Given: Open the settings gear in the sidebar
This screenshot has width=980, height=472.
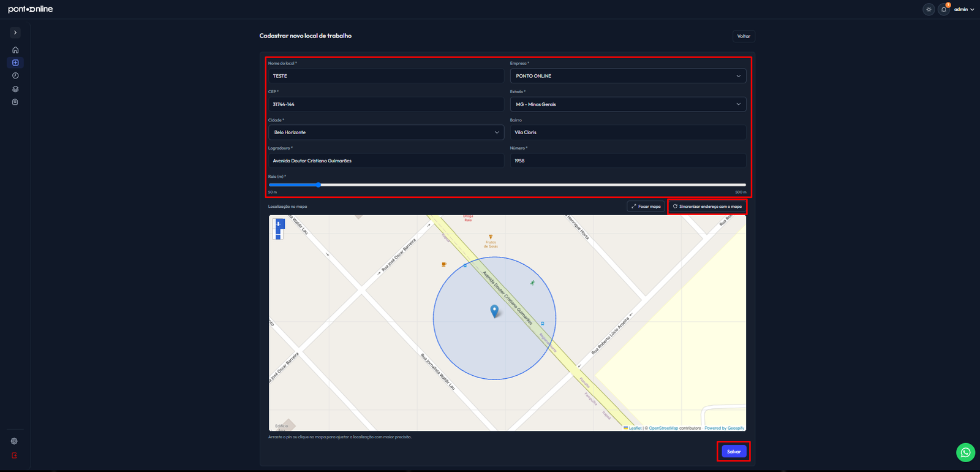Looking at the screenshot, I should 14,441.
